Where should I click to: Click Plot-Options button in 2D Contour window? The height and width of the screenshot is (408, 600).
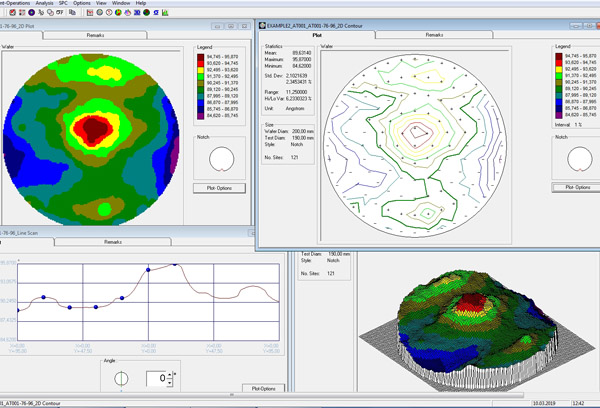pos(575,186)
